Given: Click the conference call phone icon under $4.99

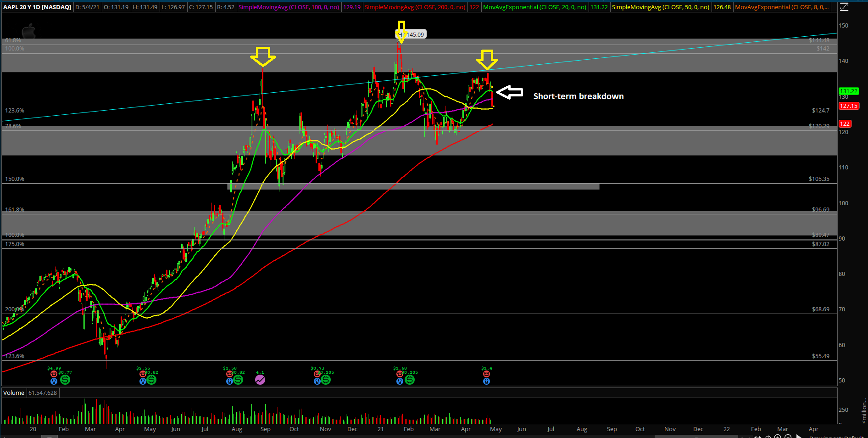Looking at the screenshot, I should click(54, 374).
